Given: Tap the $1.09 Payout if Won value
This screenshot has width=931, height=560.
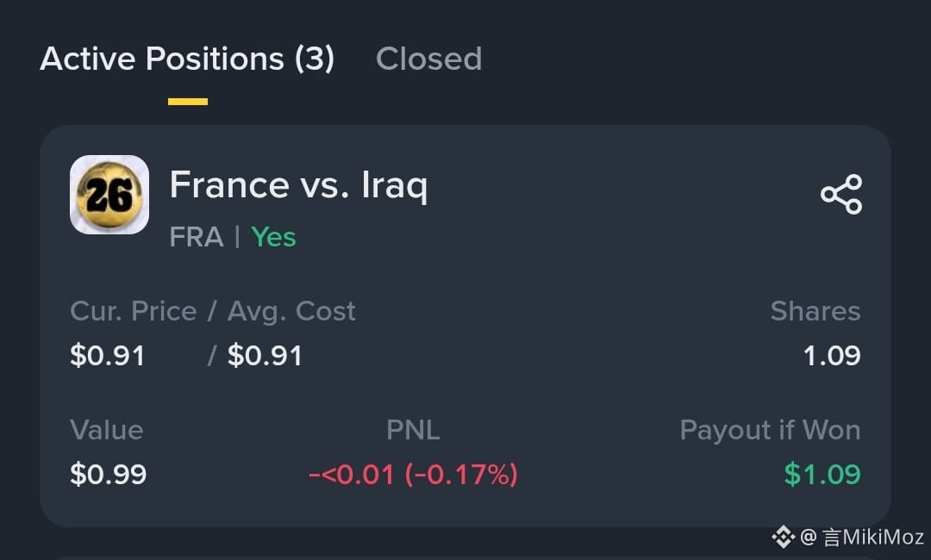Looking at the screenshot, I should (822, 475).
